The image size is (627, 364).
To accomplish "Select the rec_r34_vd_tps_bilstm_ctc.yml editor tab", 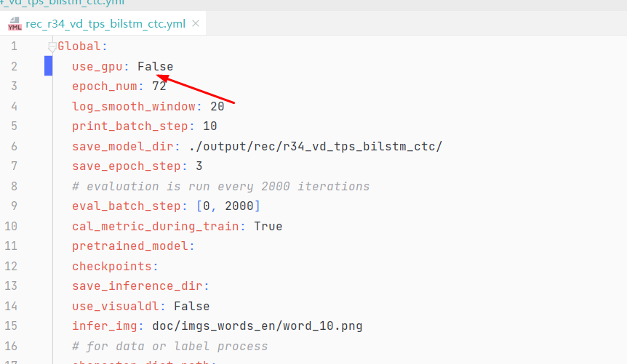I will [105, 24].
